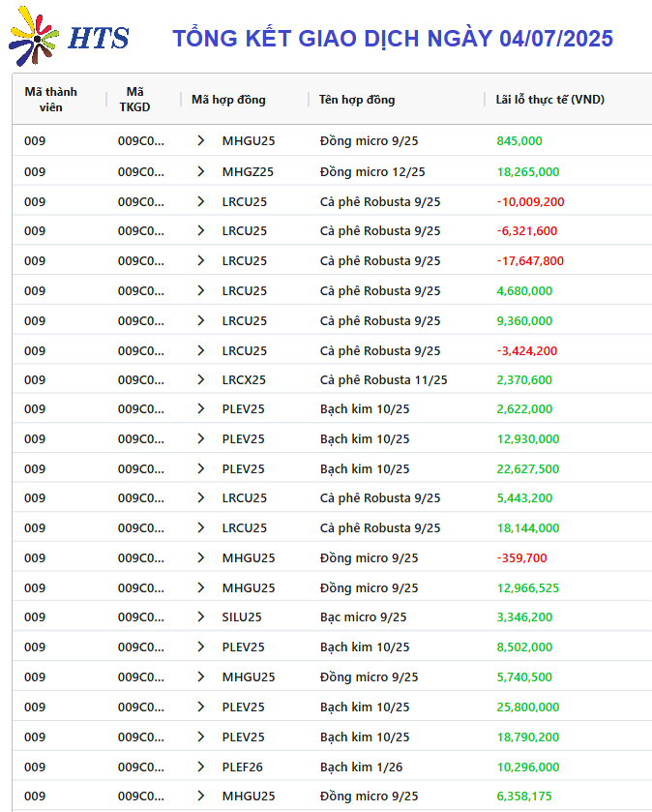The width and height of the screenshot is (652, 812).
Task: Click the page title Tổng kết giao dịch
Action: click(x=392, y=39)
